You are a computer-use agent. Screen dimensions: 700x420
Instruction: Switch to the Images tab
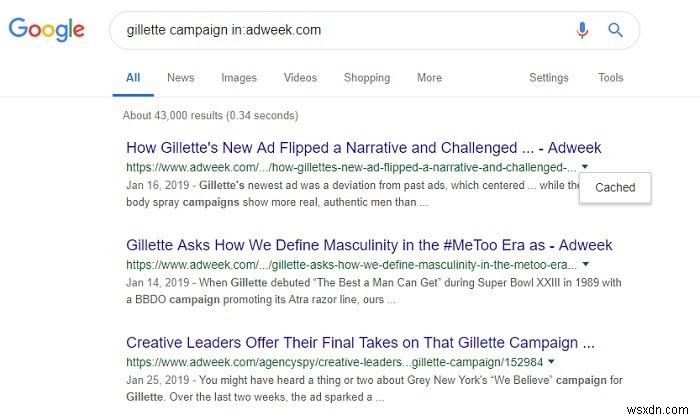[239, 78]
